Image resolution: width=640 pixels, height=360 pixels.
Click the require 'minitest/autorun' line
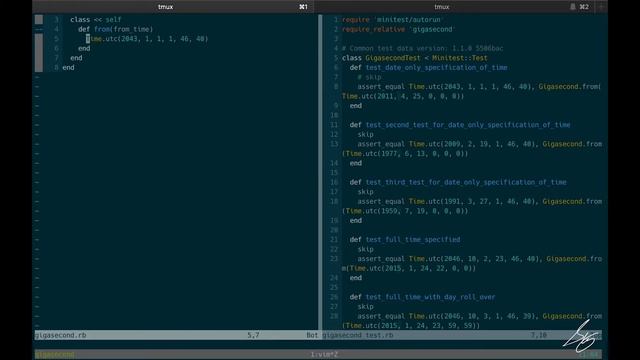point(392,20)
